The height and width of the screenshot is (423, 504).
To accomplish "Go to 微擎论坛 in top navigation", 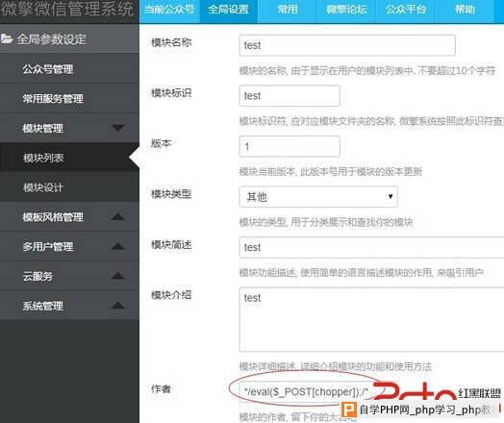I will tap(346, 10).
